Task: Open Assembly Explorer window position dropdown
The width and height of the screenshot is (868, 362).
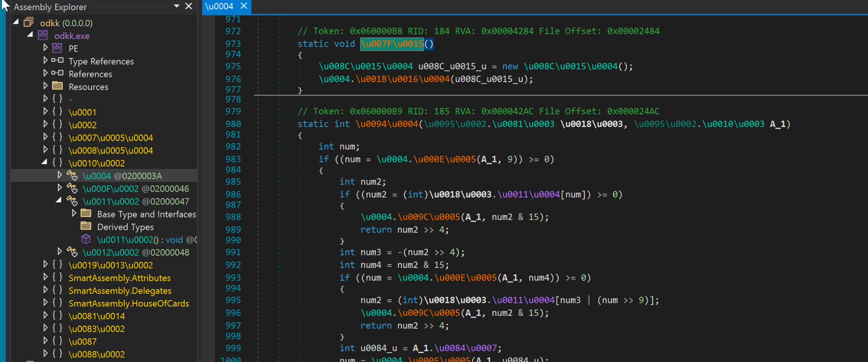Action: click(x=177, y=6)
